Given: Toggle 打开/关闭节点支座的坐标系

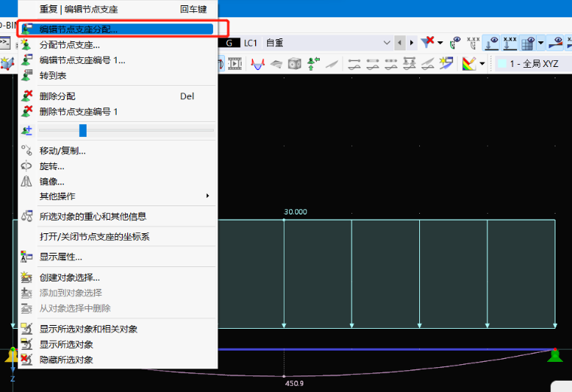Looking at the screenshot, I should click(95, 237).
